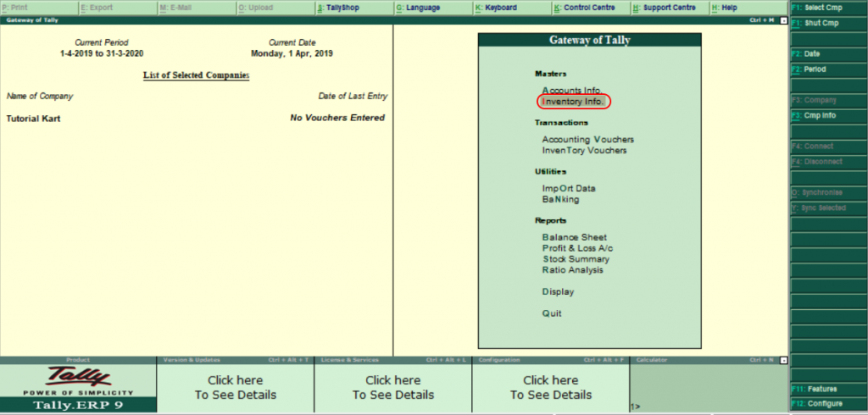
Task: Open Stock Summary report
Action: 576,259
